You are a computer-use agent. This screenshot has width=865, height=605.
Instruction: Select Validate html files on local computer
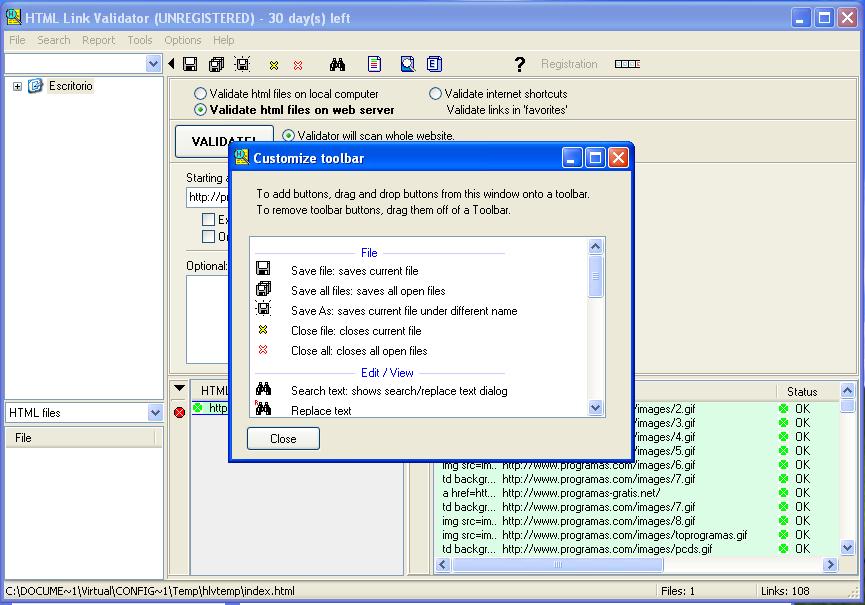[x=200, y=94]
